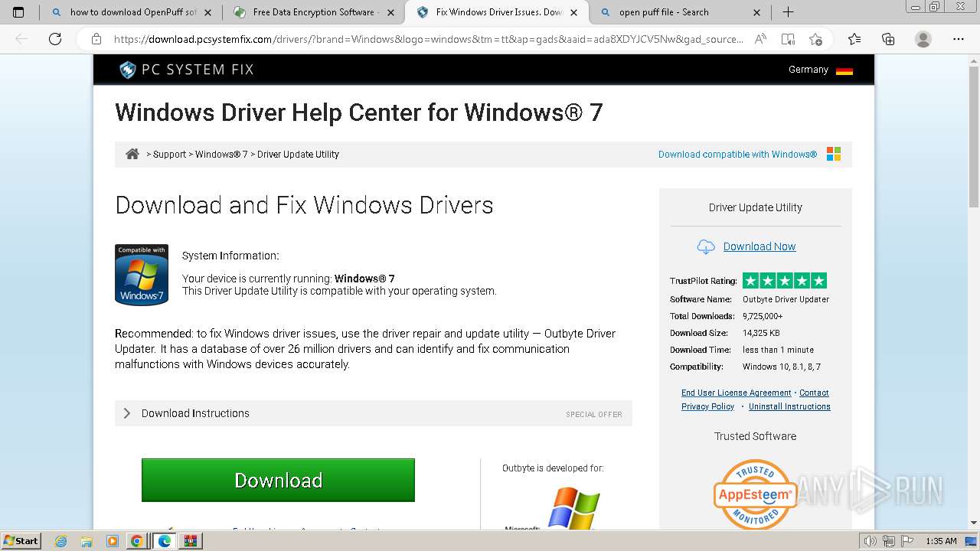Open the Uninstall Instructions link
The width and height of the screenshot is (980, 551).
(789, 406)
